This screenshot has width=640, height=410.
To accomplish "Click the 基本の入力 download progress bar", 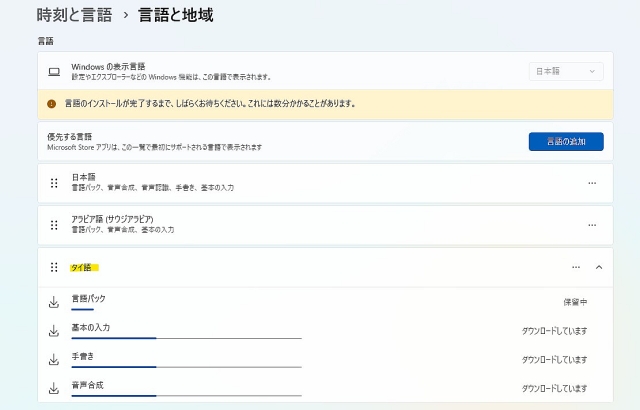I will pos(186,338).
